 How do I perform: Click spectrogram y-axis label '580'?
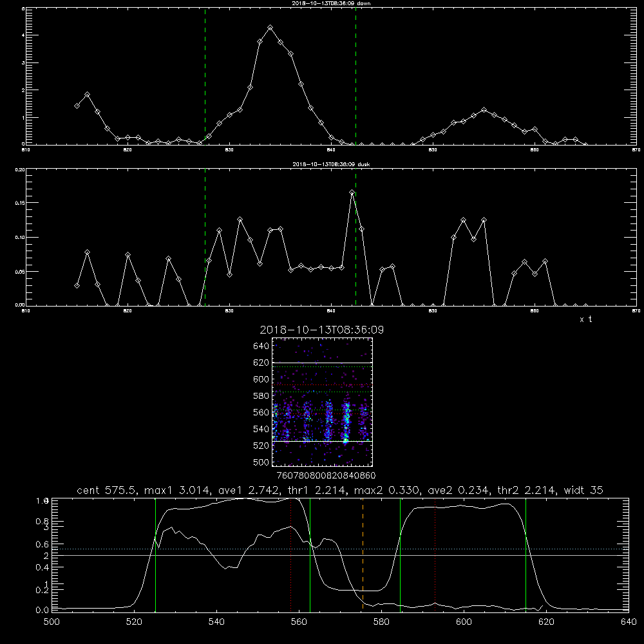click(261, 396)
